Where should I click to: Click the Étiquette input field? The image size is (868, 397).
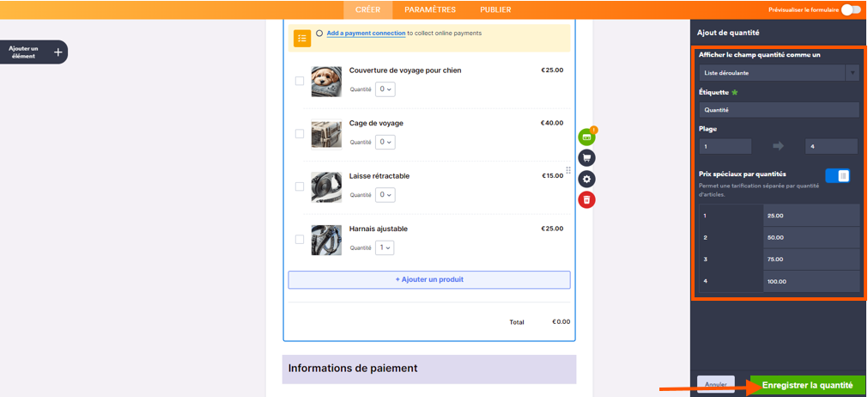tap(778, 110)
